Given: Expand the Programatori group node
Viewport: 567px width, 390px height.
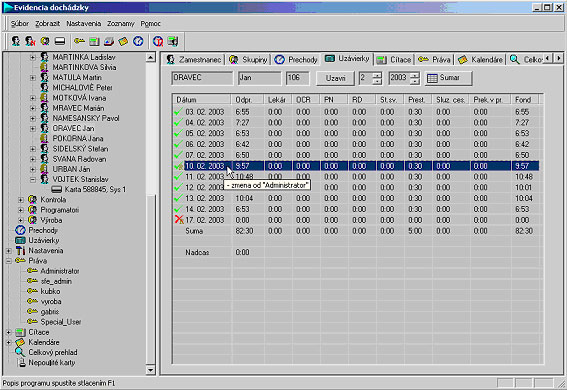Looking at the screenshot, I should (21, 210).
